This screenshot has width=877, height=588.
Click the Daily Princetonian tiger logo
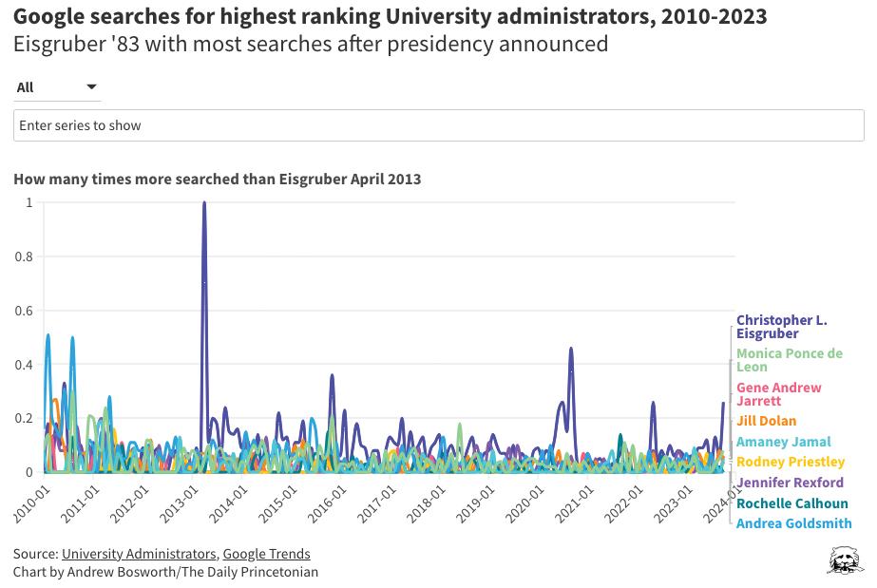pyautogui.click(x=845, y=560)
